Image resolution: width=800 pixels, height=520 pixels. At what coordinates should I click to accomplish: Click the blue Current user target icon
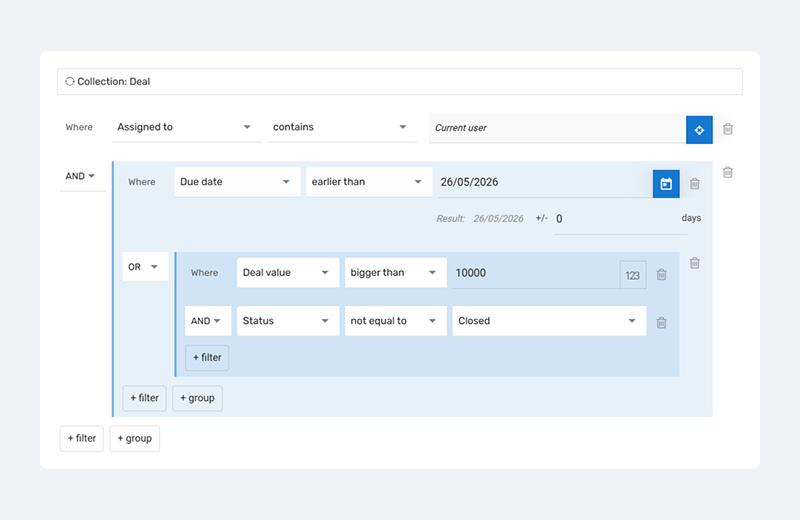699,130
